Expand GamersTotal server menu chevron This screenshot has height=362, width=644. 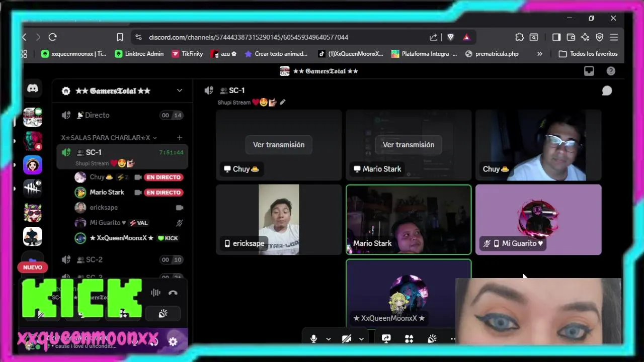click(180, 90)
